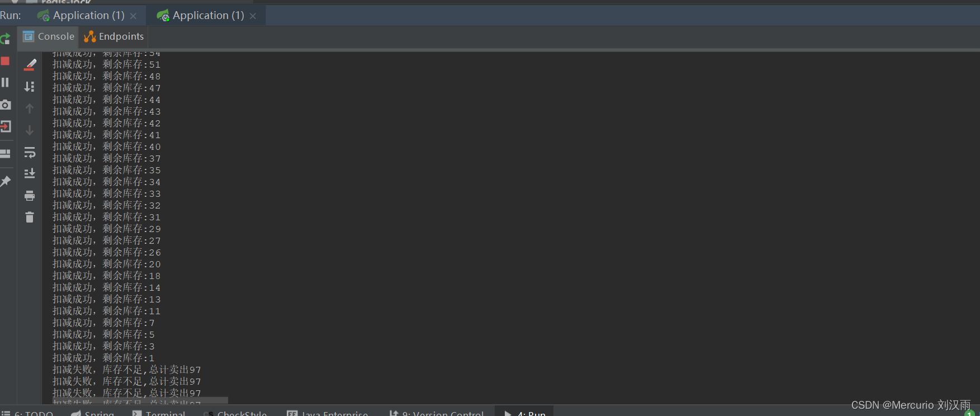Open the Run tool window tab
The width and height of the screenshot is (980, 416).
tap(525, 413)
